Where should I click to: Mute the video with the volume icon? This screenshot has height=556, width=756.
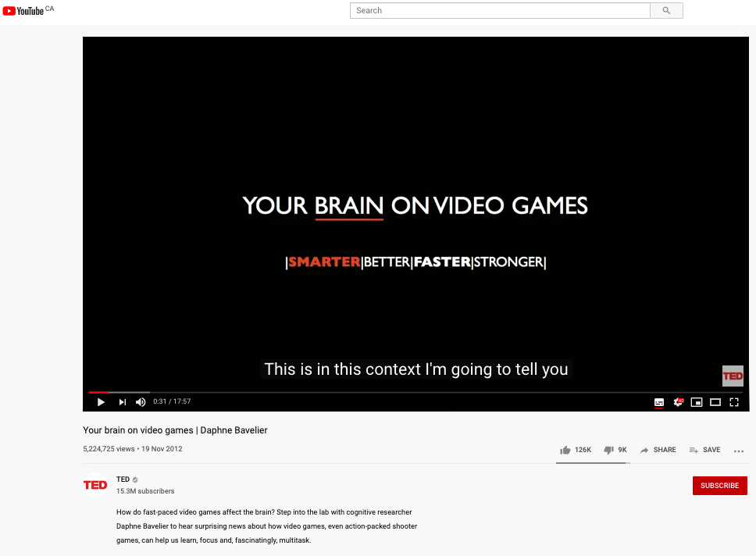(141, 401)
